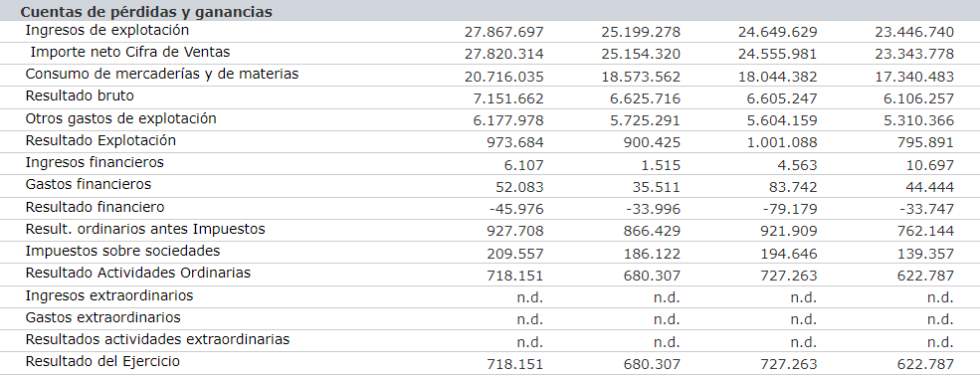The height and width of the screenshot is (376, 980).
Task: Select the cell showing 795.891
Action: point(925,142)
